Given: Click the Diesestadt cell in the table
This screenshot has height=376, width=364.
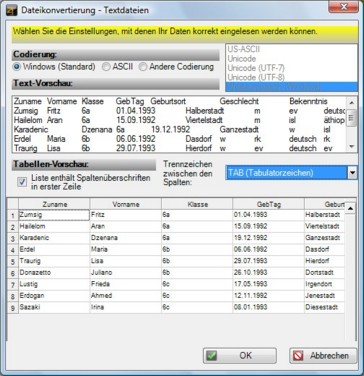Looking at the screenshot, I should 324,307.
